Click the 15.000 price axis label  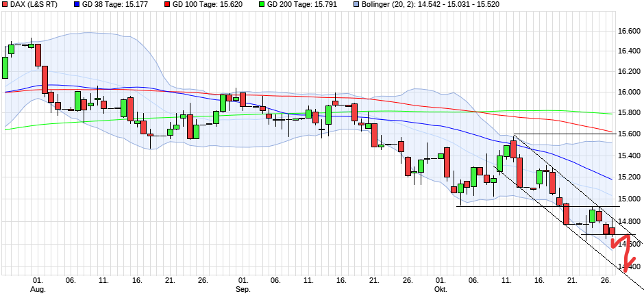pos(628,199)
